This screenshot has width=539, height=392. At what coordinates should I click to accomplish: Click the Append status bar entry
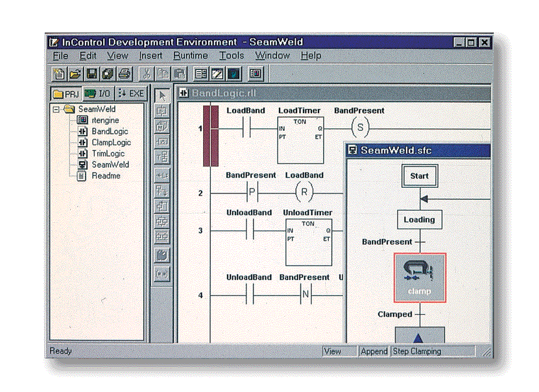[x=374, y=351]
